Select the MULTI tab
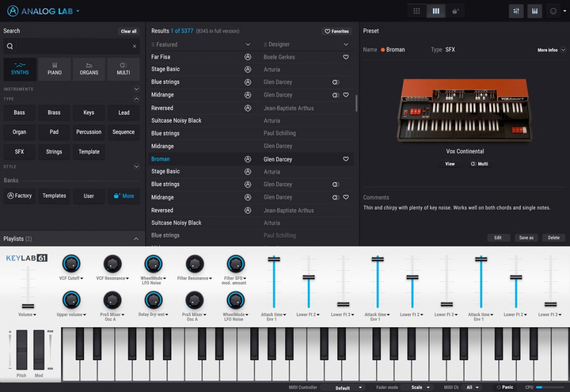 click(x=123, y=69)
